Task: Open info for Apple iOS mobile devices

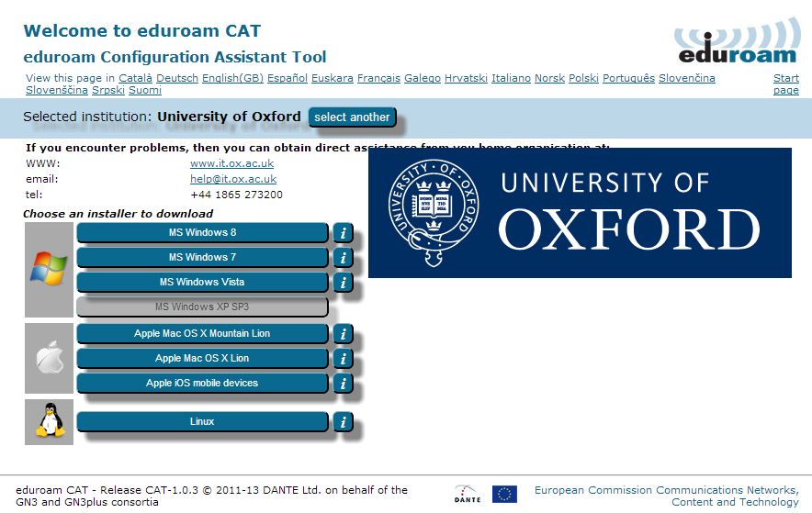Action: coord(343,384)
